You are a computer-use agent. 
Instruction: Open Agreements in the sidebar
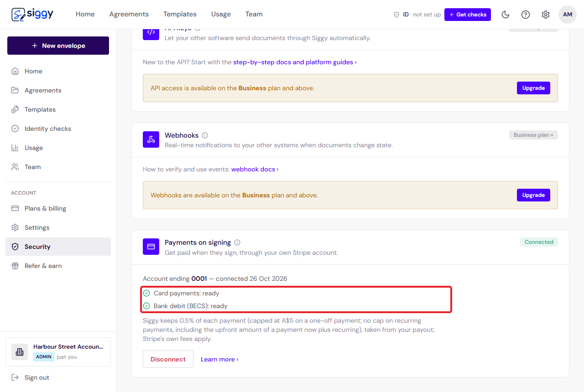coord(58,90)
